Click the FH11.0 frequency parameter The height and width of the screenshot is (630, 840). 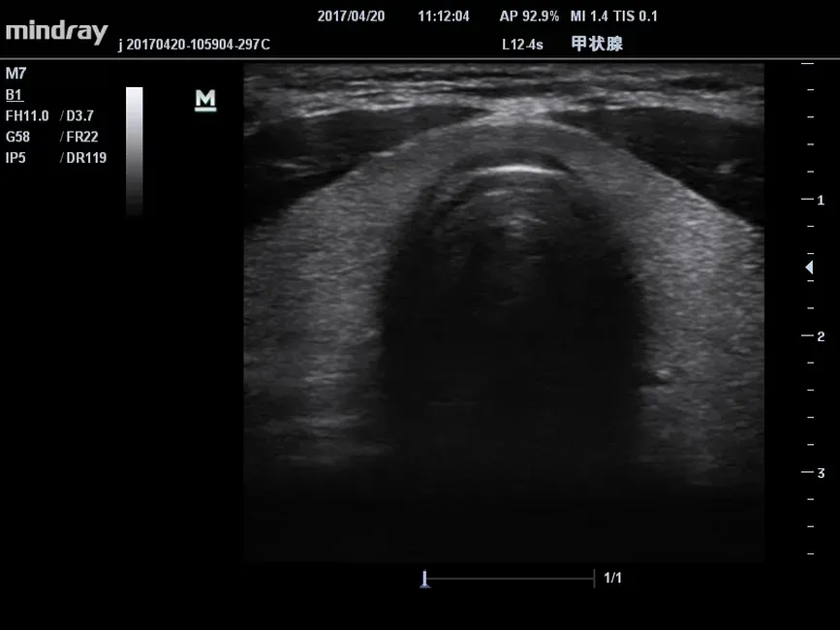(27, 116)
